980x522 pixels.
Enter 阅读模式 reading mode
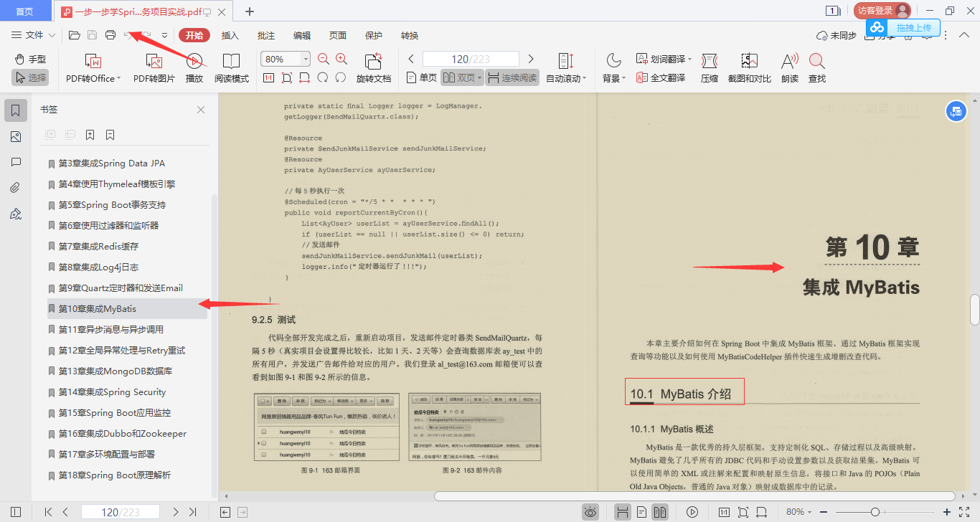(232, 69)
